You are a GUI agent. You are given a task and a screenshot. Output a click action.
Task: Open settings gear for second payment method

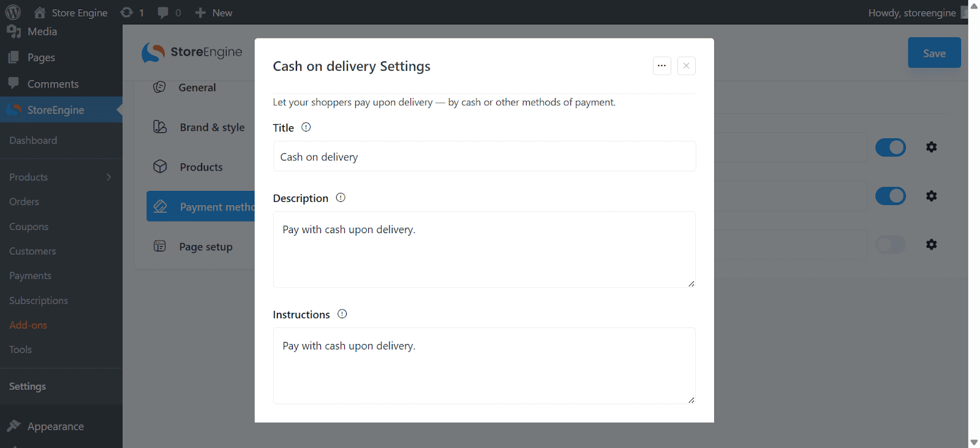click(x=932, y=196)
